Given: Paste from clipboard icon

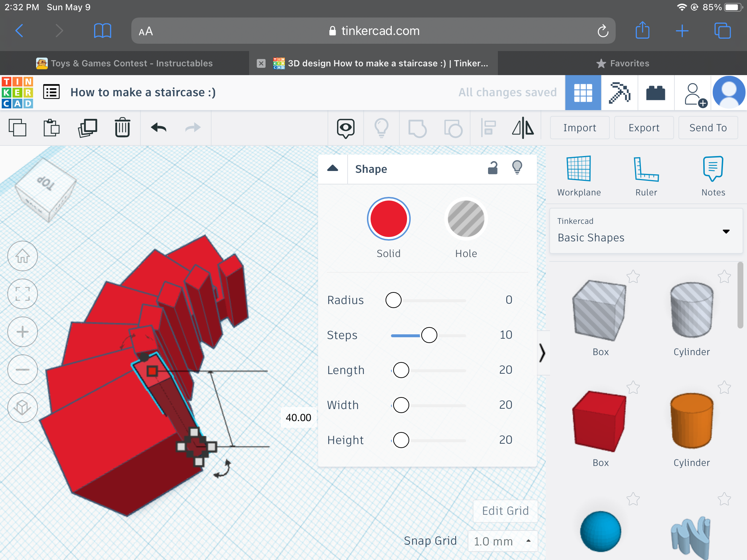Looking at the screenshot, I should [x=51, y=128].
